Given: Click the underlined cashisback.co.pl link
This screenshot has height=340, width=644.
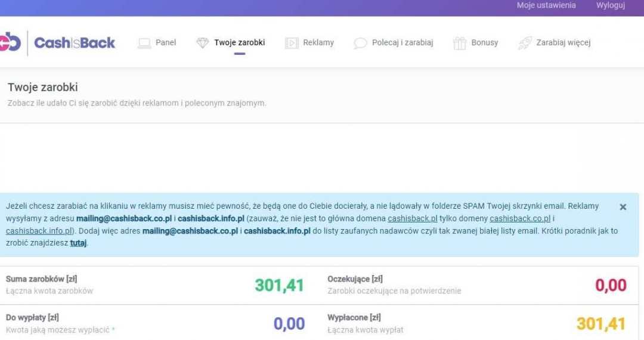Looking at the screenshot, I should tap(520, 218).
